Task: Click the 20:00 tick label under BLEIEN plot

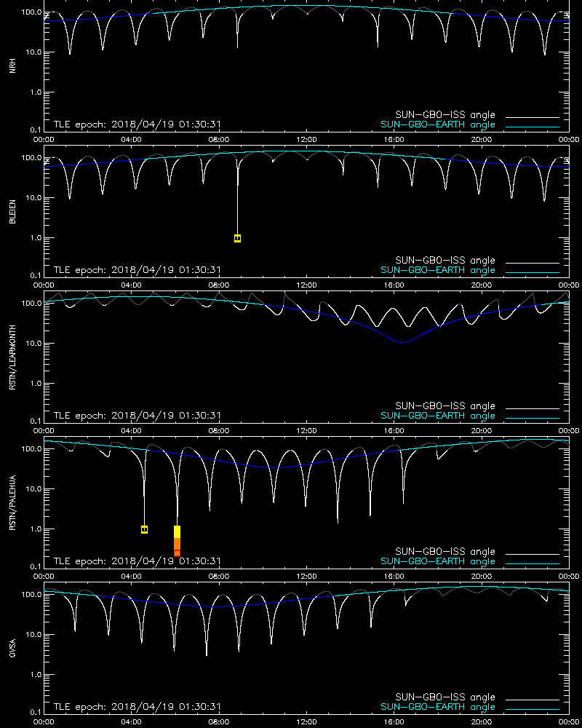Action: click(x=482, y=285)
